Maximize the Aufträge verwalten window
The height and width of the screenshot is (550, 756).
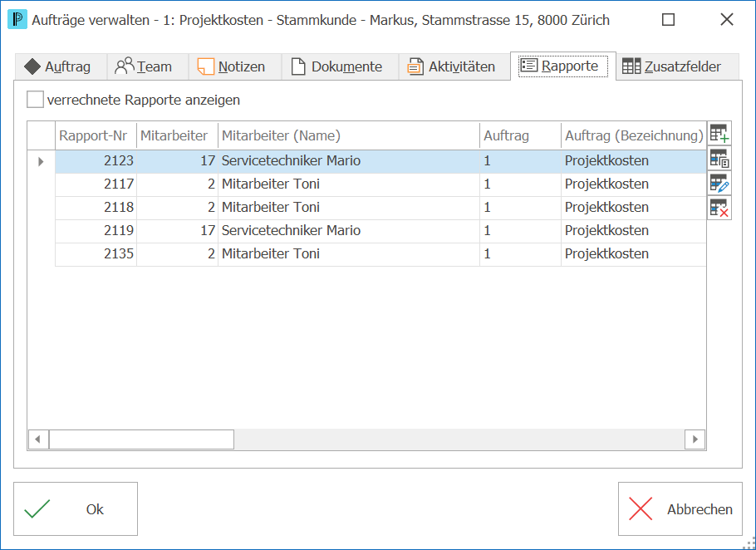[668, 19]
